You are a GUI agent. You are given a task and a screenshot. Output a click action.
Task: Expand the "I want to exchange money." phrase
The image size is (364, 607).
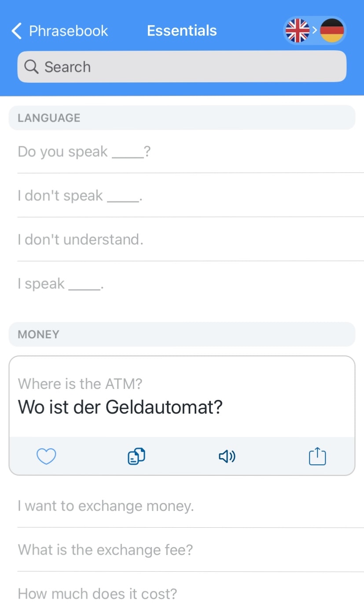(106, 506)
